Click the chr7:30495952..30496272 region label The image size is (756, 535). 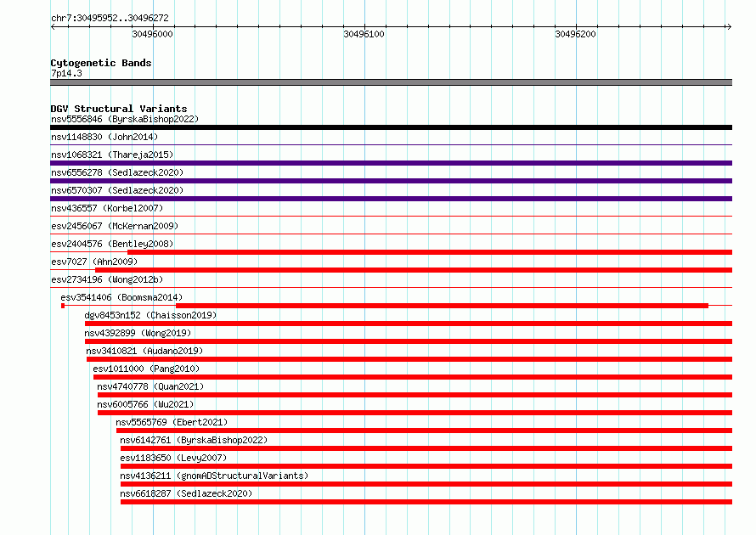point(110,18)
